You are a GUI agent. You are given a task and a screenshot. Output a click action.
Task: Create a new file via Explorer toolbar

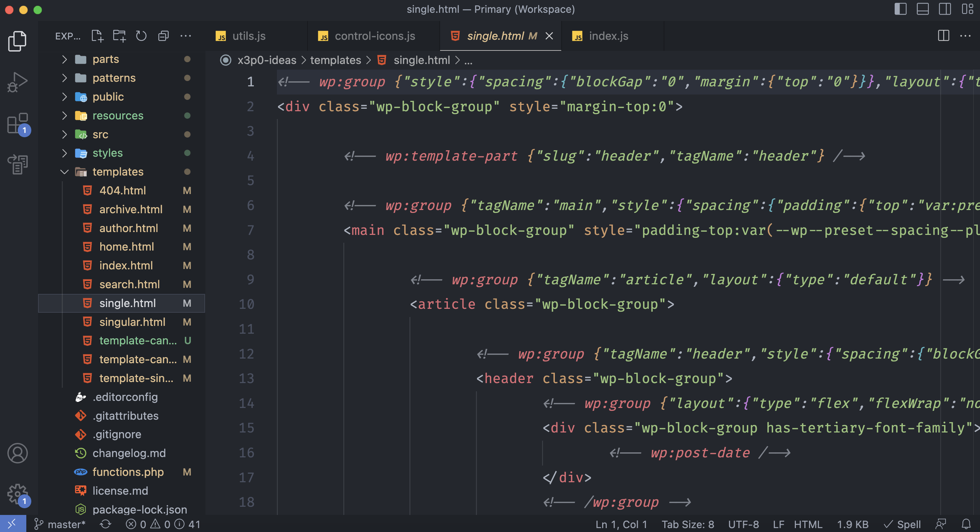point(97,36)
